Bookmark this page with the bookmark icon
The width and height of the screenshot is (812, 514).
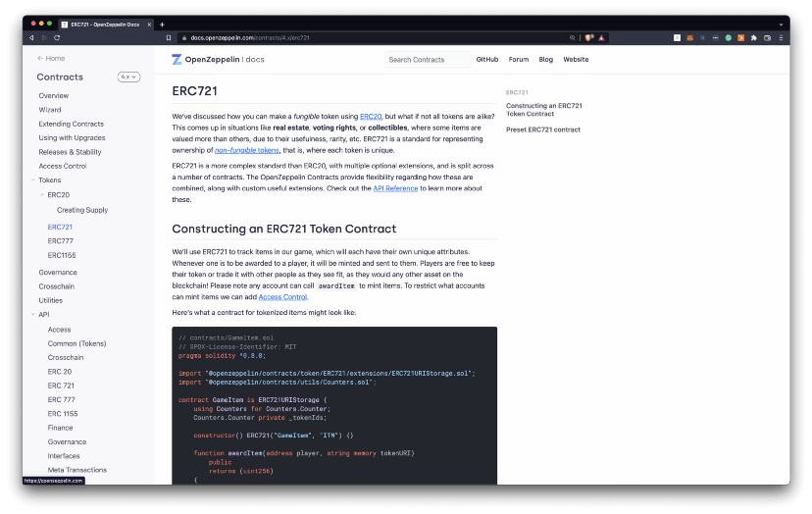pos(169,37)
